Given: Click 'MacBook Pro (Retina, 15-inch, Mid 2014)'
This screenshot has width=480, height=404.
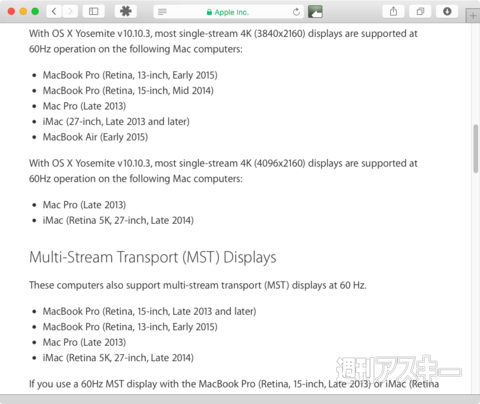Looking at the screenshot, I should tap(128, 91).
